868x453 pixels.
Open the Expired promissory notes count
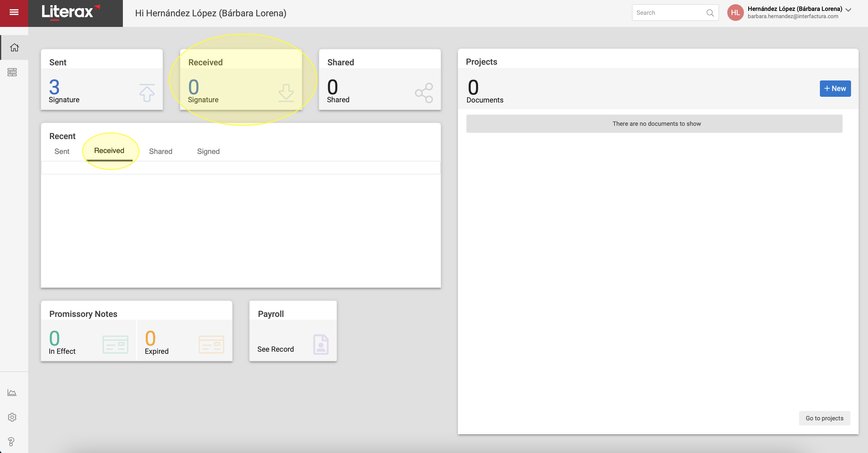(x=150, y=338)
